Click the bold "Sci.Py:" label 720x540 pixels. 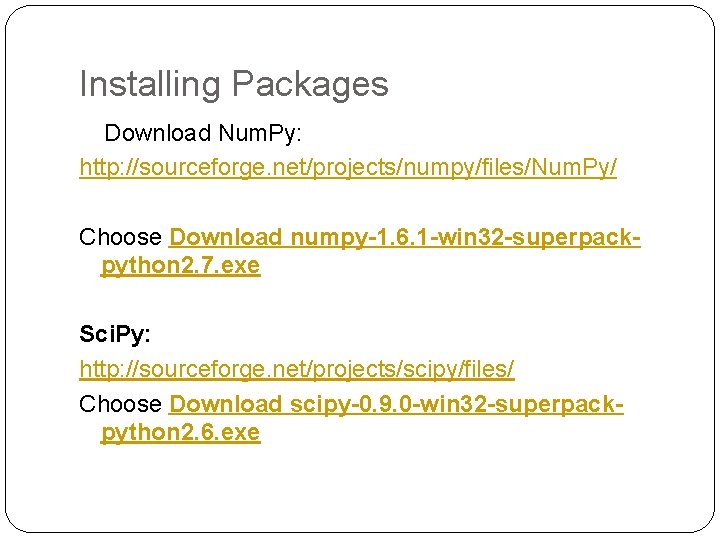[x=116, y=330]
